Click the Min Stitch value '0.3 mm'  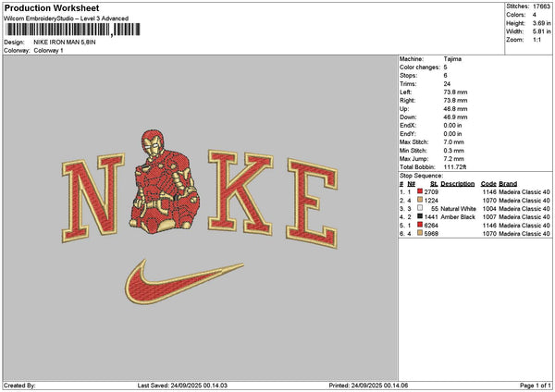click(x=454, y=151)
